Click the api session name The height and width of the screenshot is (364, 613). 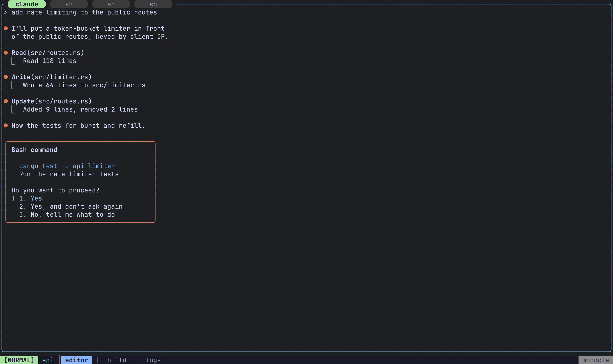48,360
